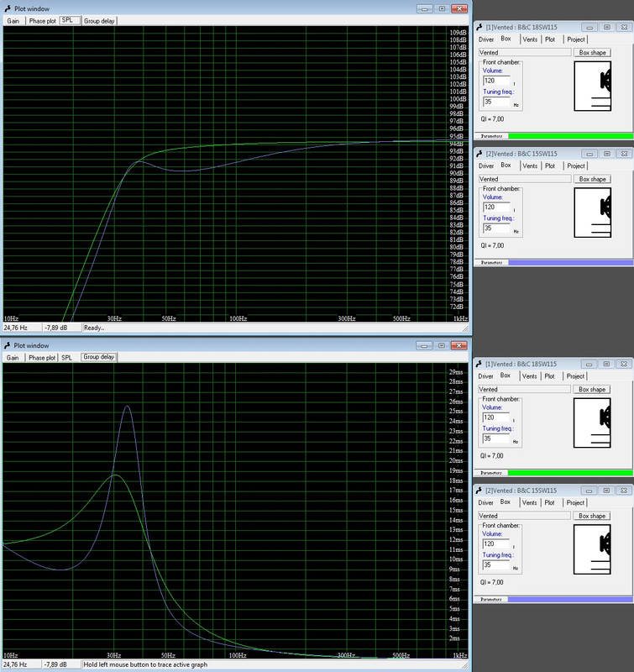
Task: Click the title bar icon of the 15SW115 window beside the SPL plot
Action: 479,154
